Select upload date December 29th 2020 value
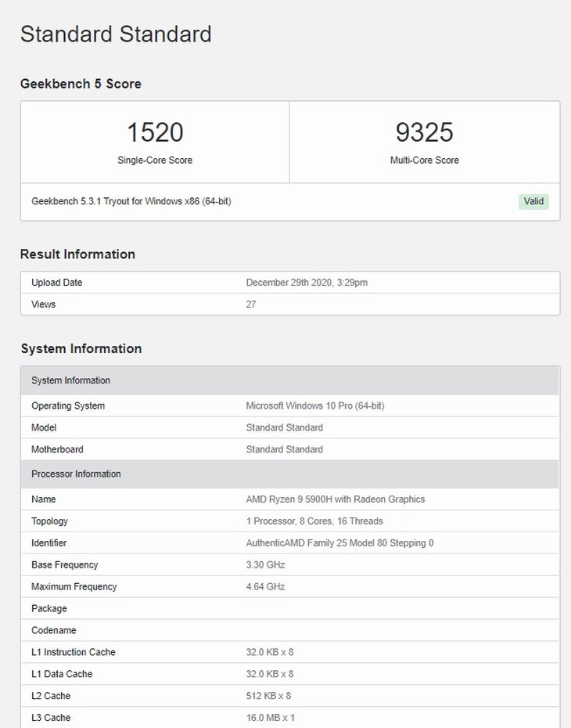Viewport: 571px width, 728px height. [307, 283]
